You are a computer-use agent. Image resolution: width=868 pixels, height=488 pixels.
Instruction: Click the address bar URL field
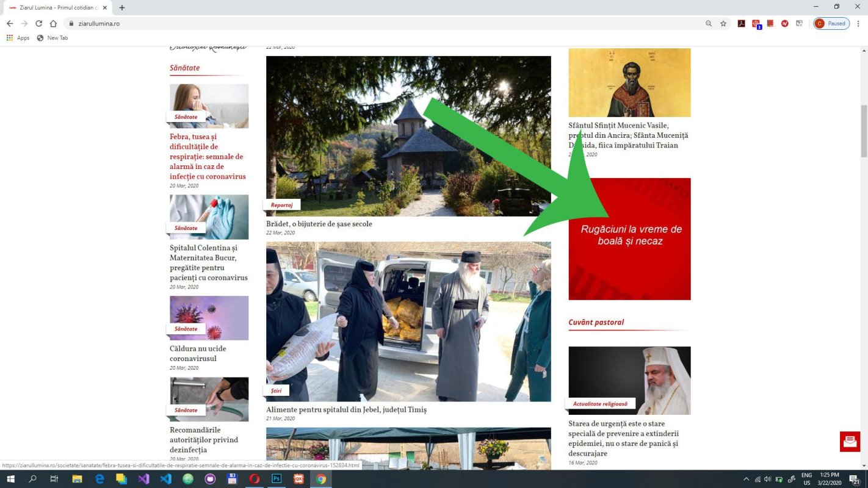tap(366, 23)
